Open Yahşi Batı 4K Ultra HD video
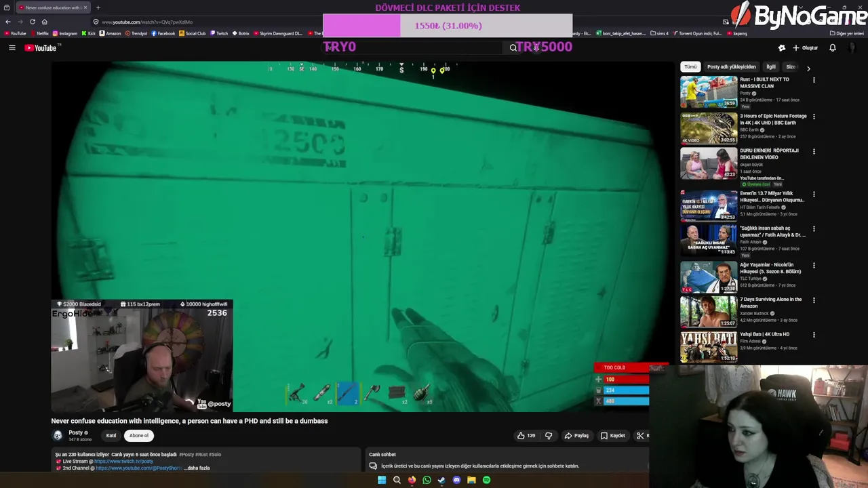This screenshot has height=488, width=868. point(765,334)
